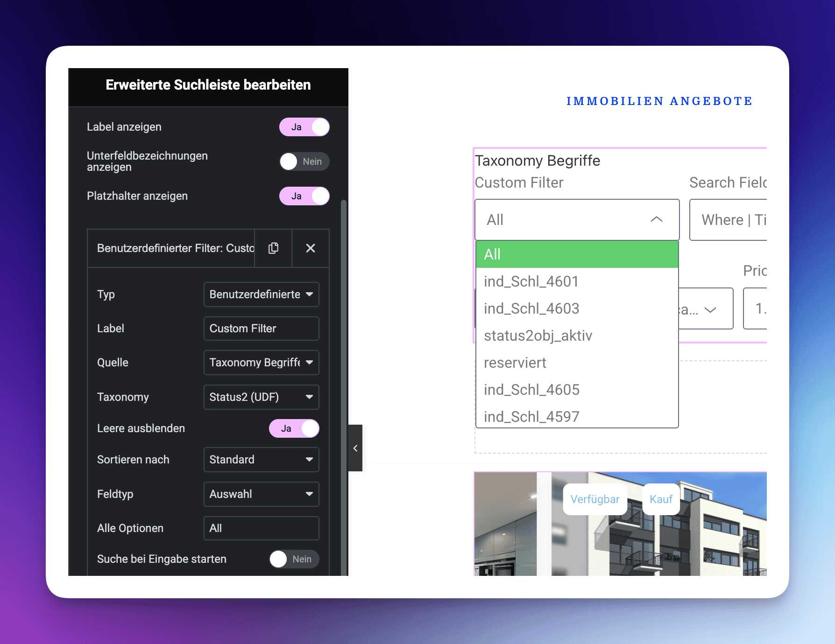Image resolution: width=835 pixels, height=644 pixels.
Task: Select status2obj_aktiv in dropdown list
Action: [x=538, y=336]
